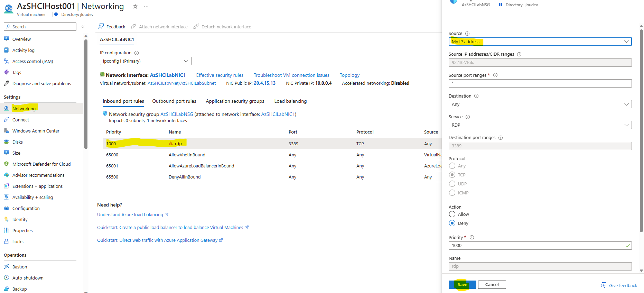The height and width of the screenshot is (293, 644).
Task: Select the TCP protocol radio button
Action: (452, 175)
